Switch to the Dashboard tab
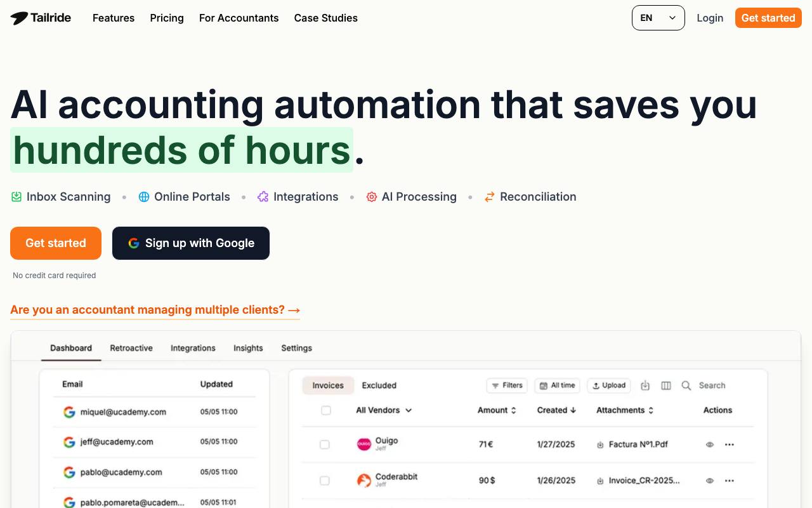 [x=71, y=348]
